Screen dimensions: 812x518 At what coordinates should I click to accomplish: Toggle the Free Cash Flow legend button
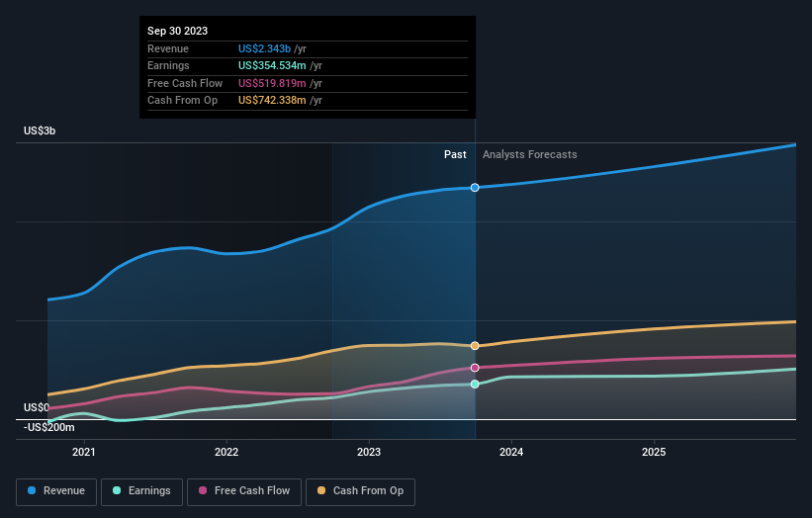coord(244,491)
